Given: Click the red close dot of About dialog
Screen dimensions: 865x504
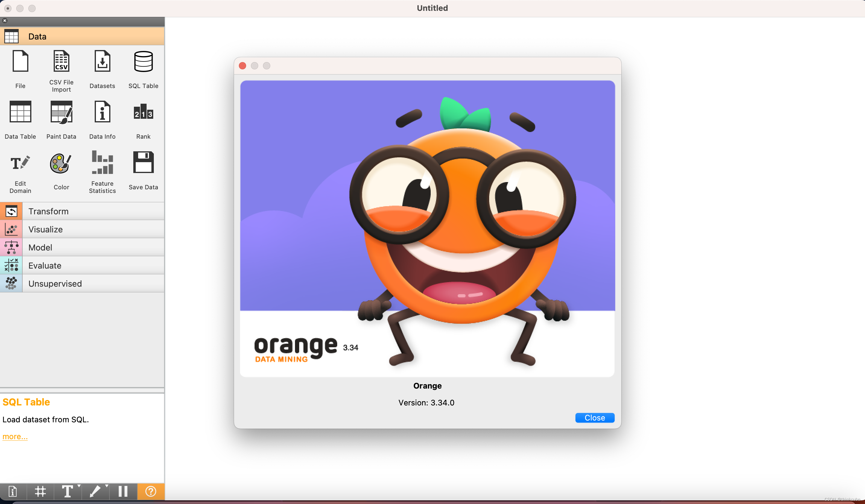Looking at the screenshot, I should [243, 65].
